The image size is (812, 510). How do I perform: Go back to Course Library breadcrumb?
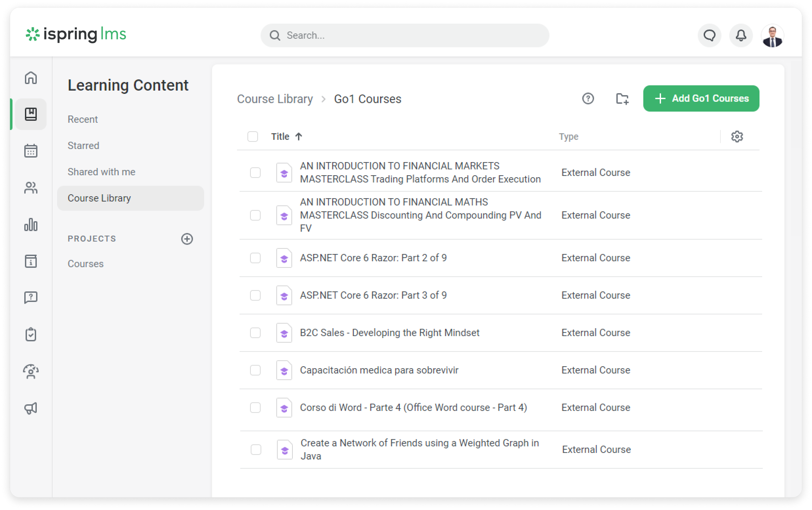(x=275, y=99)
